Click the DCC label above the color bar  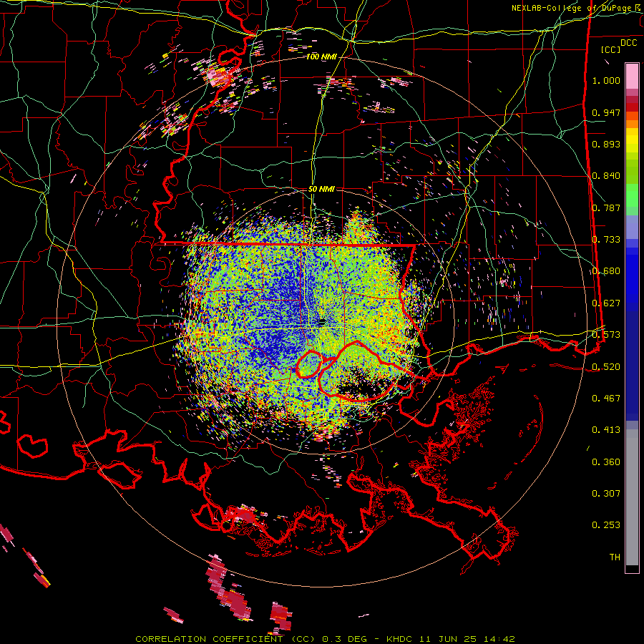click(x=628, y=43)
